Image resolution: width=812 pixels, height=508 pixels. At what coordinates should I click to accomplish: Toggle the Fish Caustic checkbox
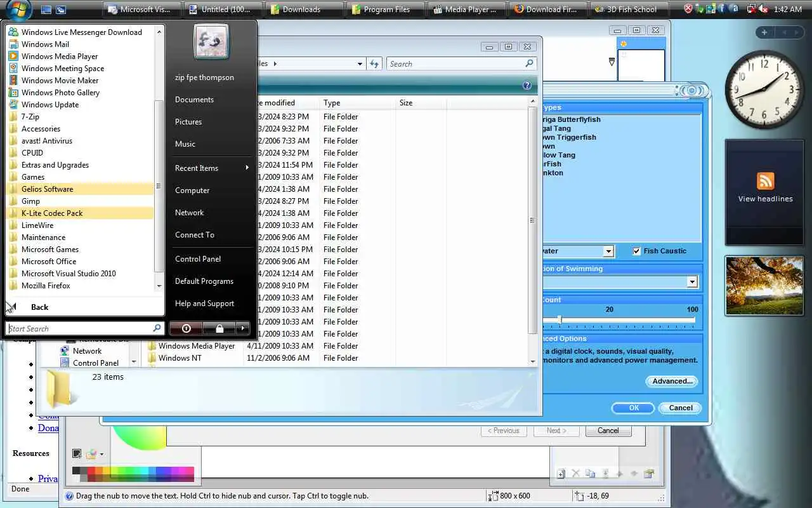point(637,251)
